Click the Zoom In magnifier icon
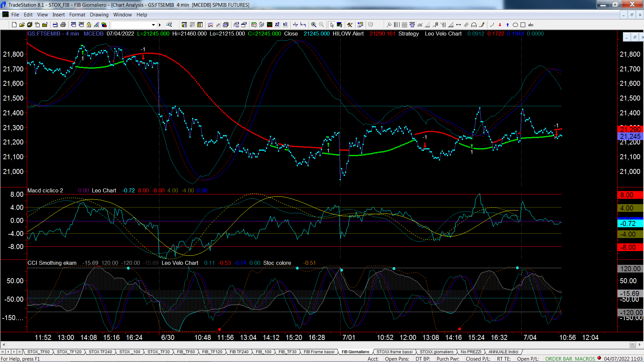Image resolution: width=644 pixels, height=362 pixels. click(314, 24)
